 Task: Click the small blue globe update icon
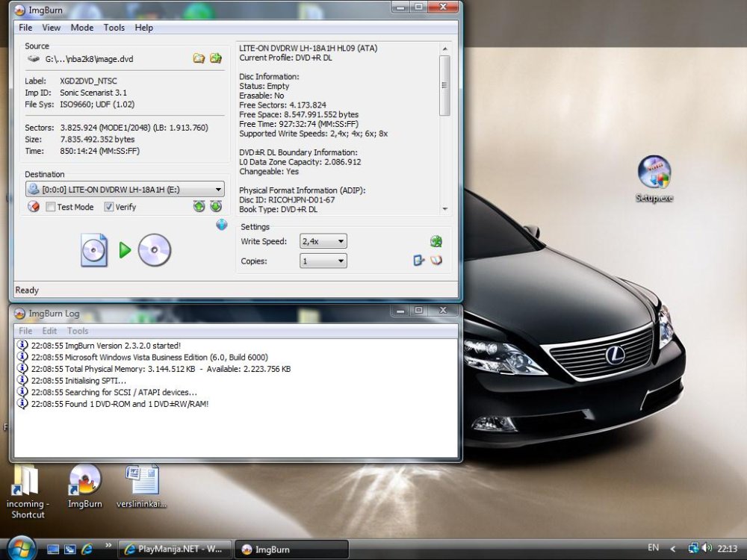coord(222,225)
